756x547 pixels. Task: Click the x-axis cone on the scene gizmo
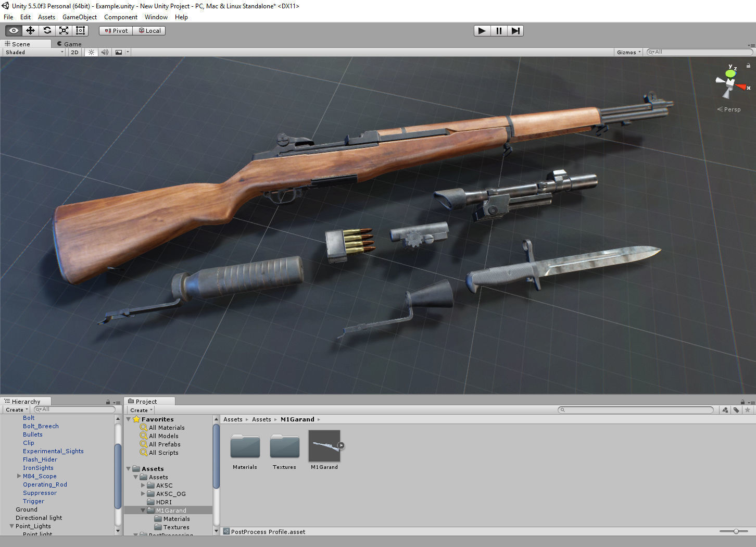(741, 87)
